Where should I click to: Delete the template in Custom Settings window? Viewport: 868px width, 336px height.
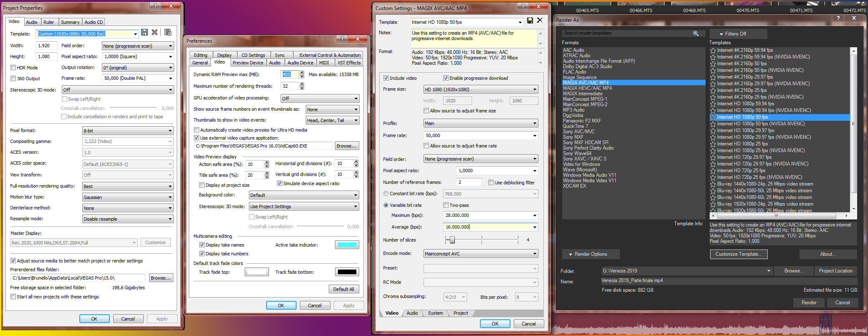[540, 20]
